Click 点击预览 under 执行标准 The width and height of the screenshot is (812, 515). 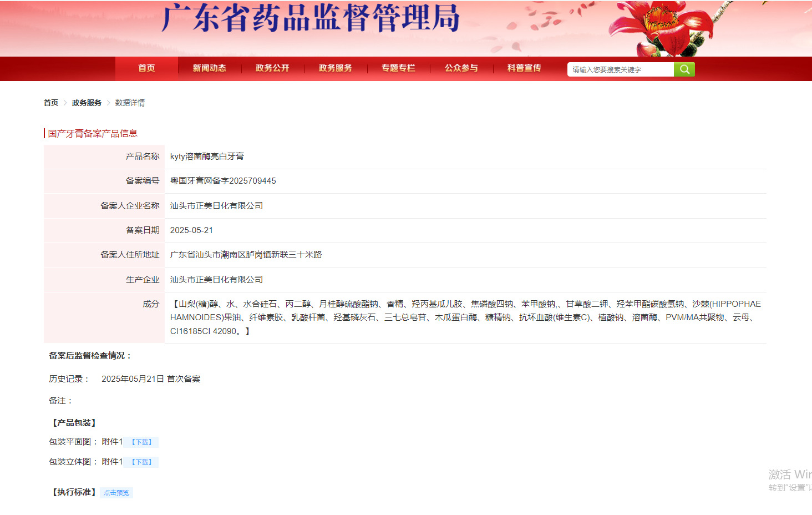pos(116,492)
